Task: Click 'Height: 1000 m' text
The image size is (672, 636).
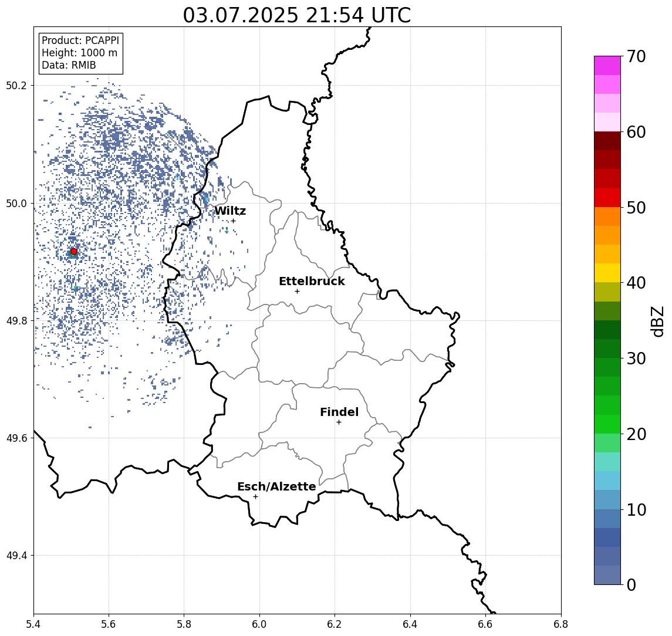Action: click(79, 53)
